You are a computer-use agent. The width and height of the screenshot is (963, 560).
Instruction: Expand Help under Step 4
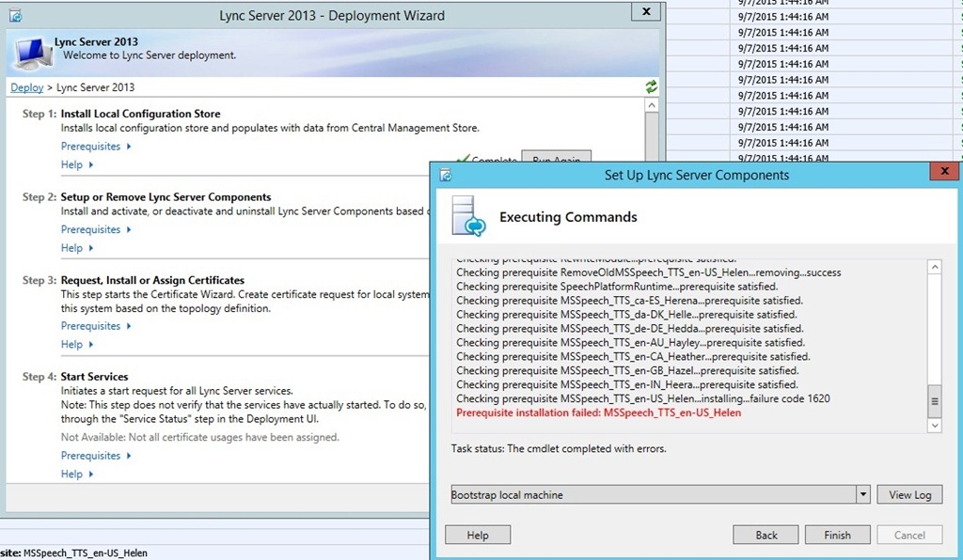(x=77, y=474)
